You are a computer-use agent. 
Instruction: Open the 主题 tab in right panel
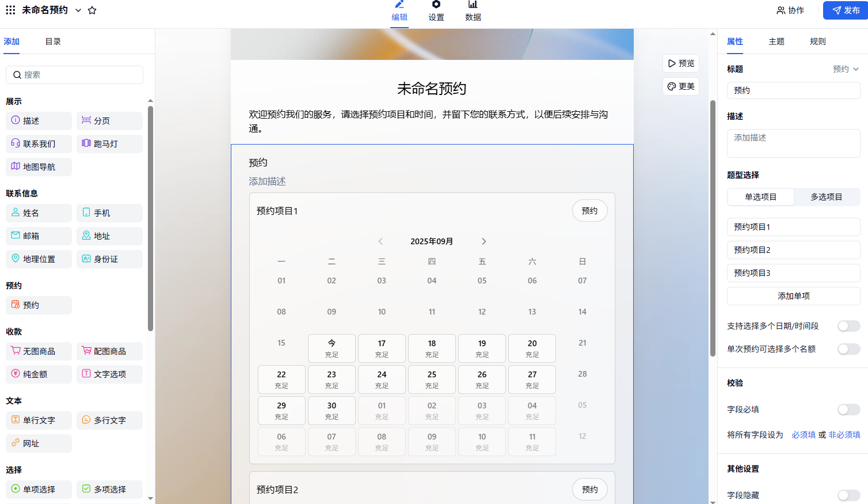(x=776, y=41)
